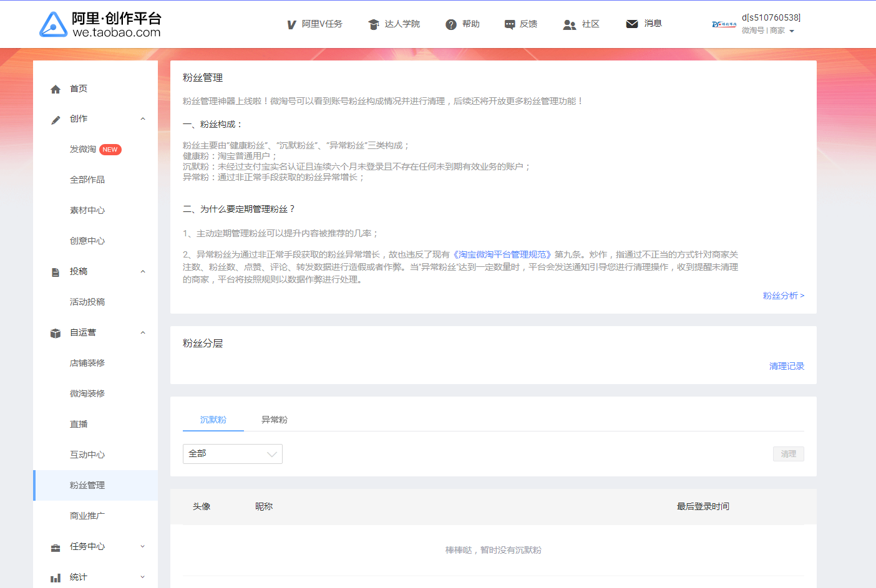Image resolution: width=876 pixels, height=588 pixels.
Task: Click the 社区 people icon
Action: click(569, 24)
